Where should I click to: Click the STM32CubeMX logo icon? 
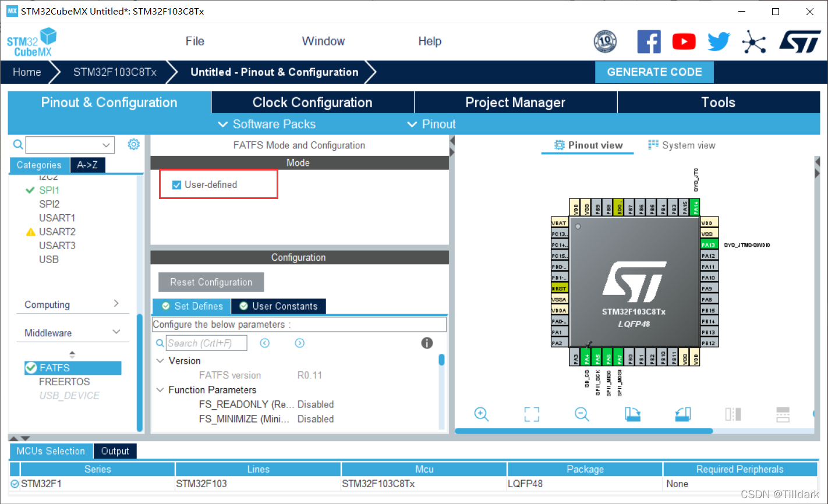tap(32, 42)
